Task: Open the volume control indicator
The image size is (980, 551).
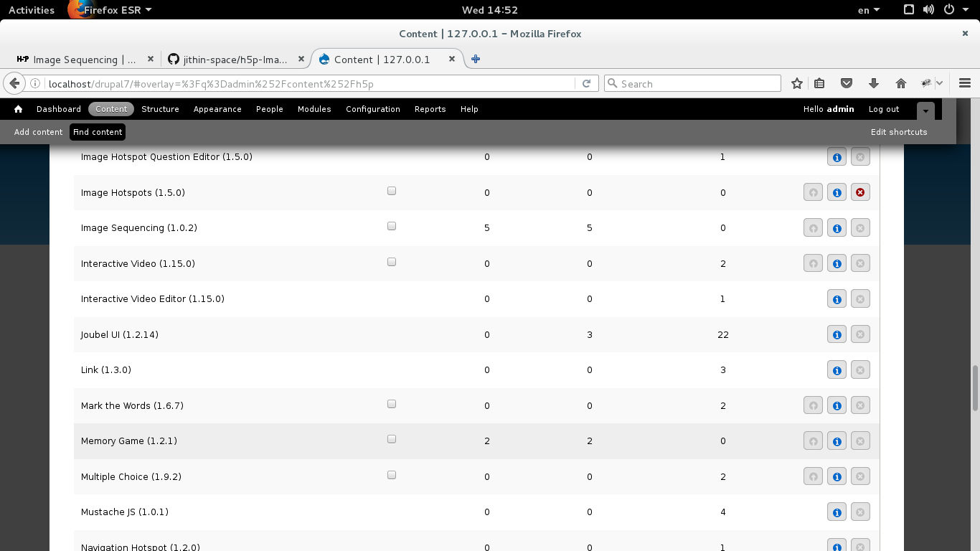Action: [928, 10]
